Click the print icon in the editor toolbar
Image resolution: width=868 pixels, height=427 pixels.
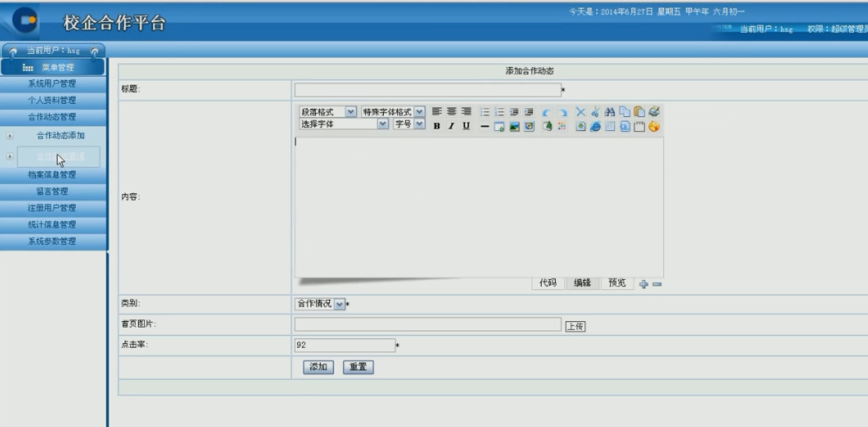pyautogui.click(x=654, y=111)
